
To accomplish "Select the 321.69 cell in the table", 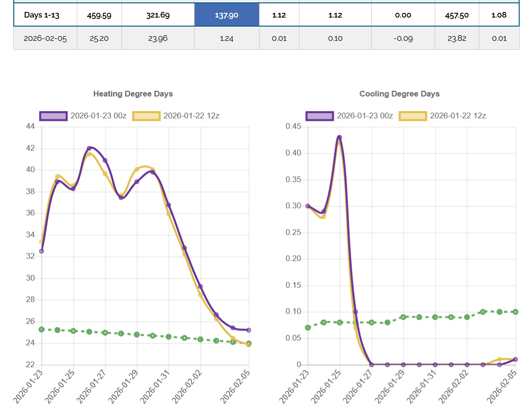I will pos(158,15).
